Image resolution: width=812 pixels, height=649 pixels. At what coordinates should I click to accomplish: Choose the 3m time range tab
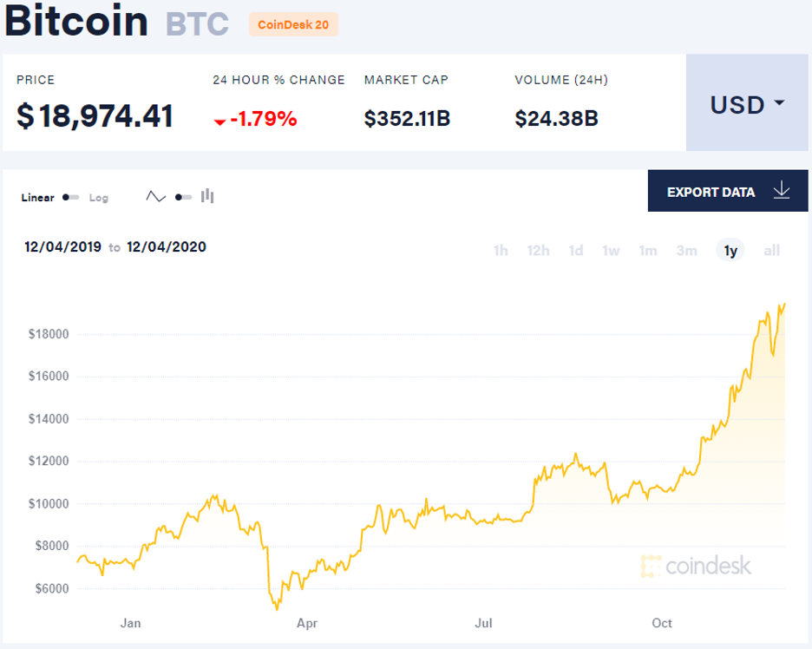(686, 251)
